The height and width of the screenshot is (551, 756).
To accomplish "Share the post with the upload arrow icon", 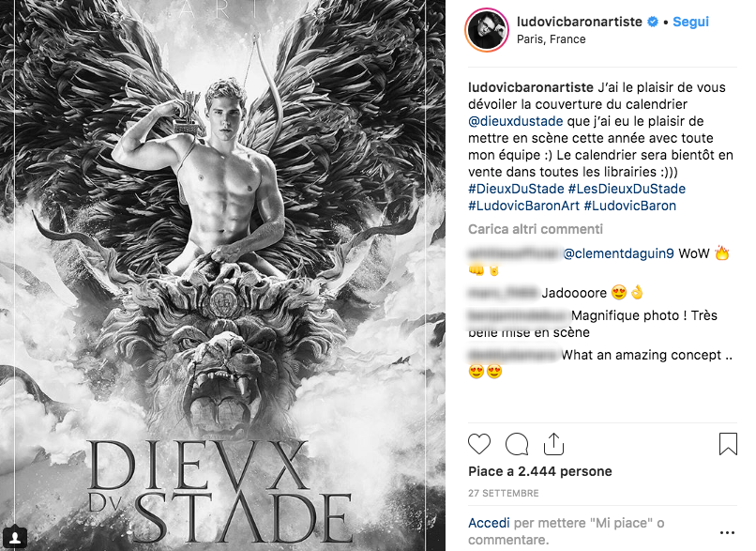I will click(553, 444).
